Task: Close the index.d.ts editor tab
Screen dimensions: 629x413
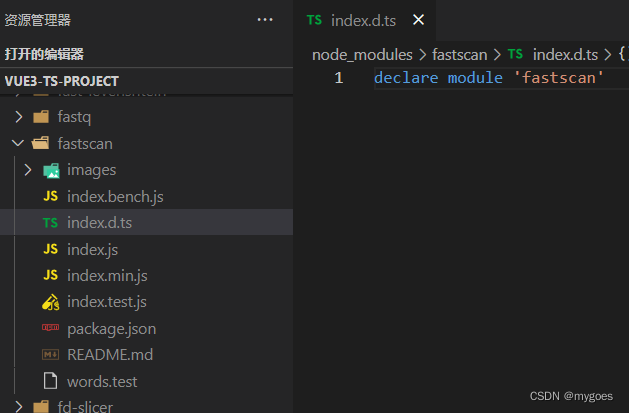Action: click(x=418, y=19)
